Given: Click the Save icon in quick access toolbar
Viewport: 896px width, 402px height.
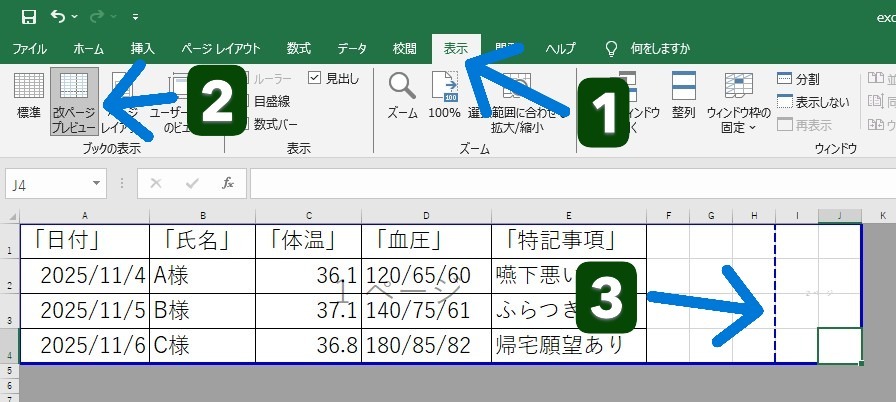Looking at the screenshot, I should tap(28, 17).
